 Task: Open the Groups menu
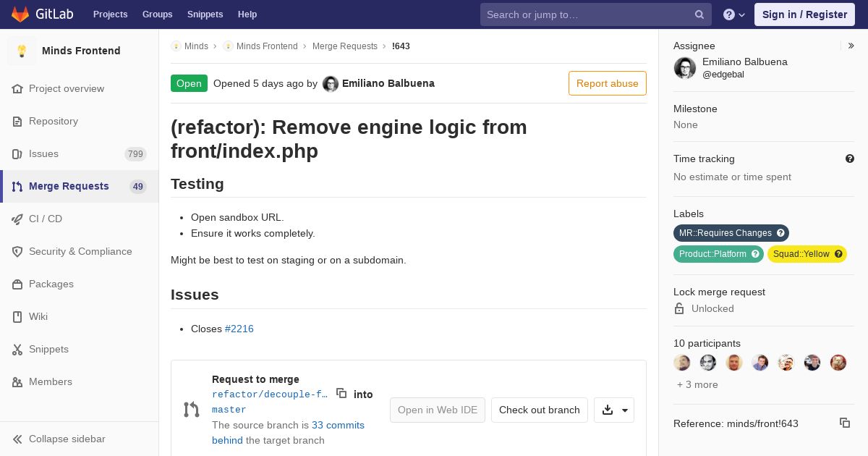pos(157,14)
